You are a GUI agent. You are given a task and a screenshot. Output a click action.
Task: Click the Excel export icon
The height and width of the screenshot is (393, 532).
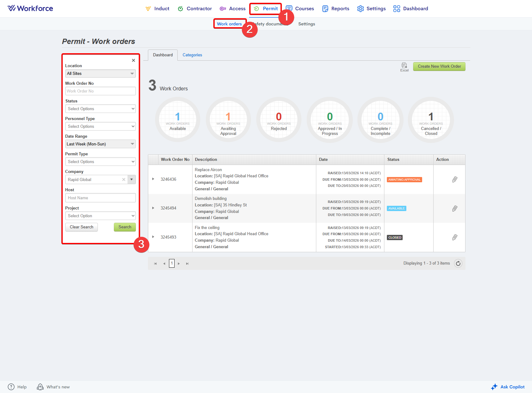(x=404, y=66)
